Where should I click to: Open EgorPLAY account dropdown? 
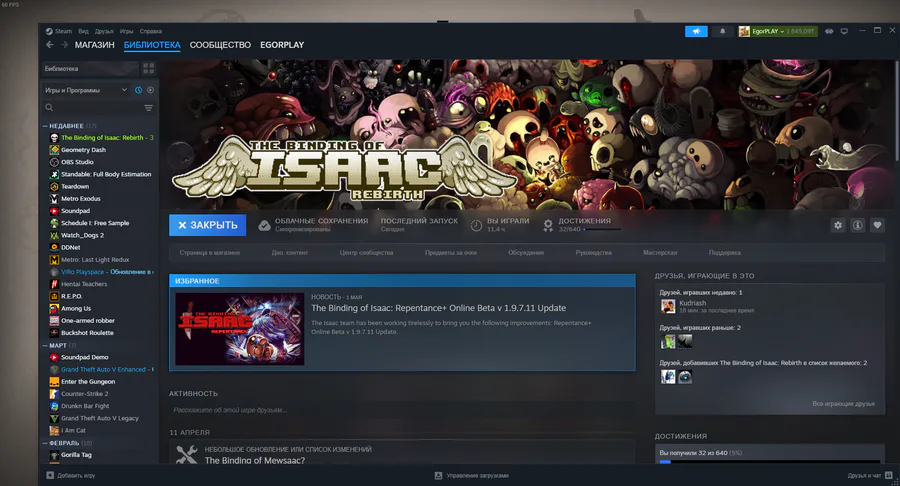point(778,32)
